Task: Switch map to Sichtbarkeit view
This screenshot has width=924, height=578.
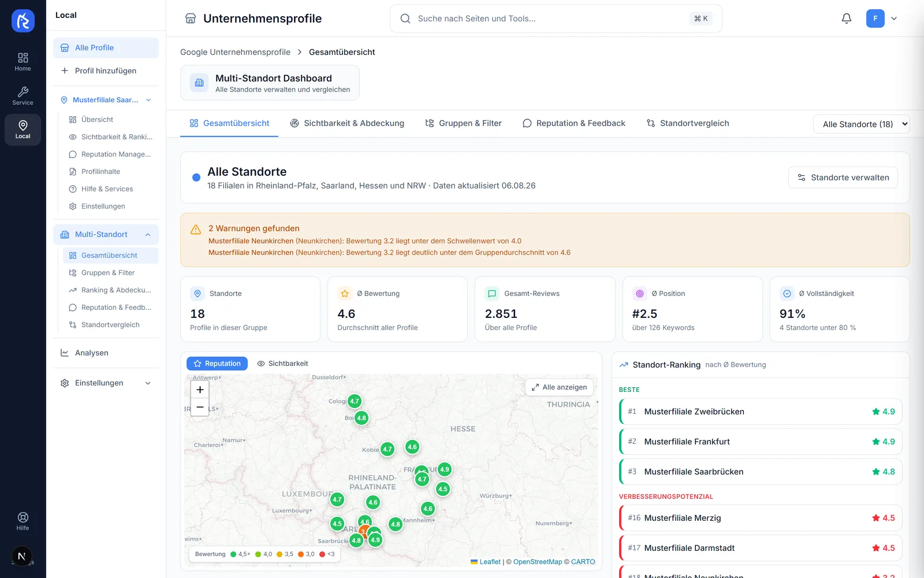Action: (x=282, y=364)
